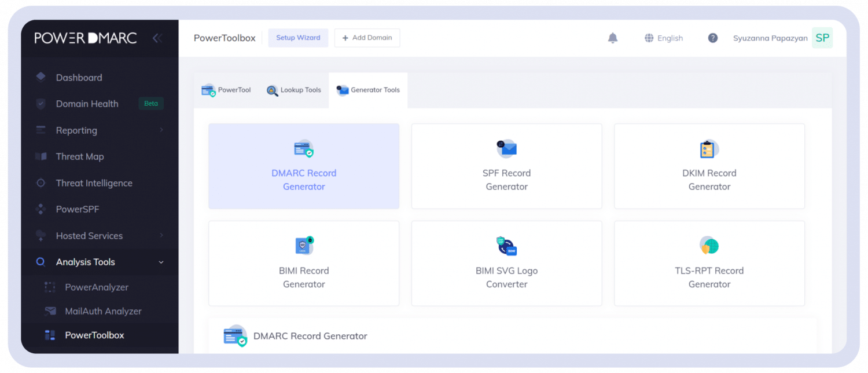Expand the Reporting section
The width and height of the screenshot is (868, 373).
162,130
